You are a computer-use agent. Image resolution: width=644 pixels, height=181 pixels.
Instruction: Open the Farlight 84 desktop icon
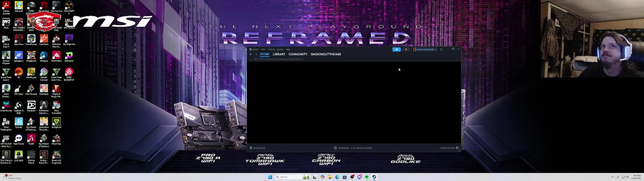[56, 123]
